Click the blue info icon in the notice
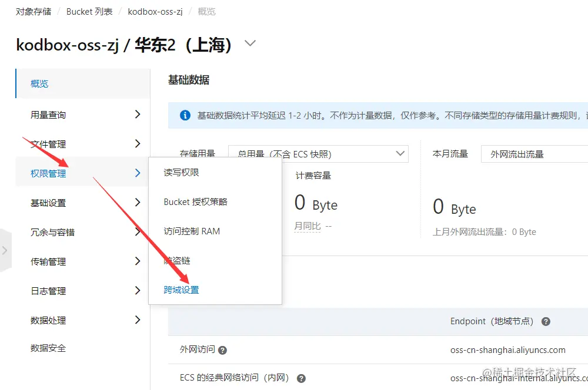The width and height of the screenshot is (588, 390). [185, 115]
